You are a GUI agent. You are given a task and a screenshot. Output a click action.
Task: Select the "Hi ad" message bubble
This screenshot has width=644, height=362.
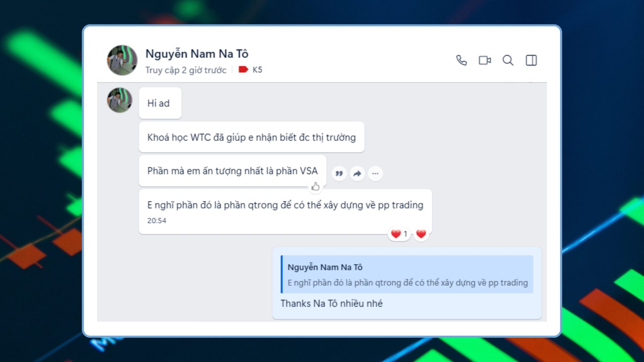[160, 103]
